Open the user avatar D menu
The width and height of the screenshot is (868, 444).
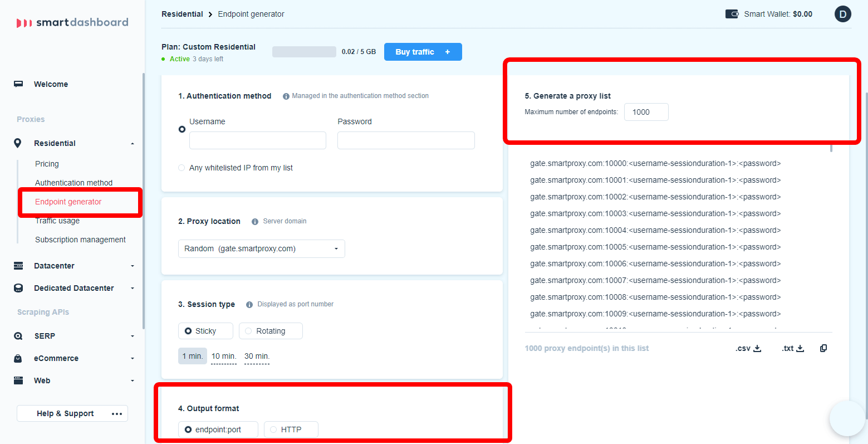point(843,14)
